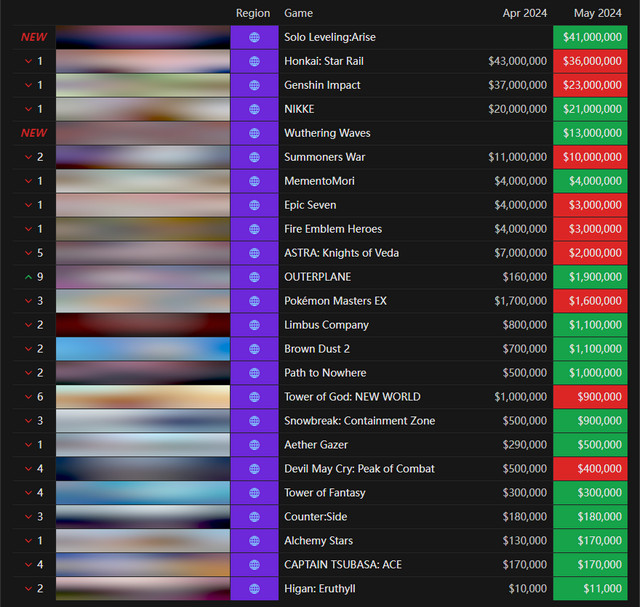This screenshot has height=607, width=640.
Task: Click the Apr 2024 column header
Action: pos(524,13)
